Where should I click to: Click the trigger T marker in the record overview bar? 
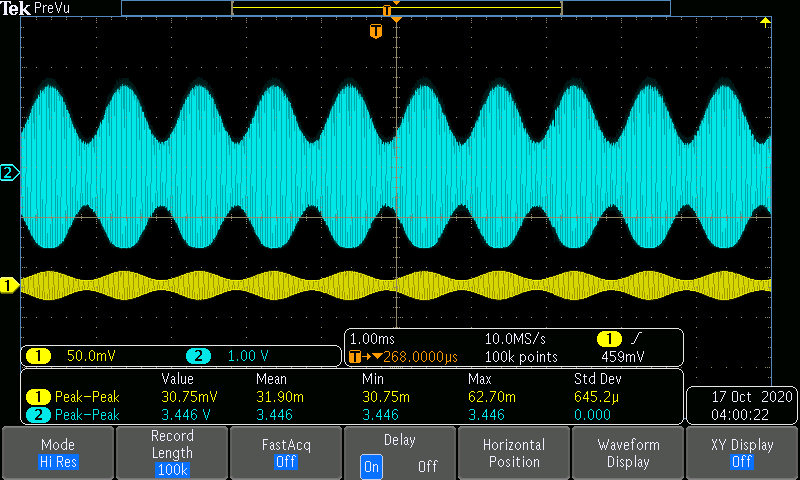tap(387, 10)
